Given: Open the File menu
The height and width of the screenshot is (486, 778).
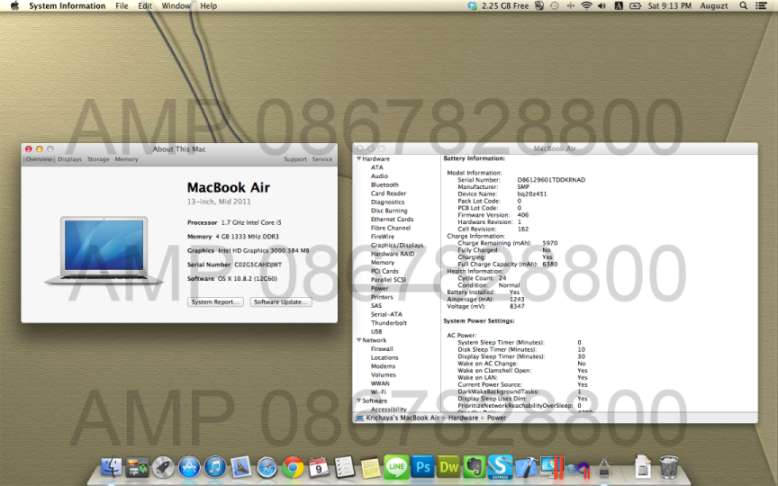Looking at the screenshot, I should coord(121,6).
